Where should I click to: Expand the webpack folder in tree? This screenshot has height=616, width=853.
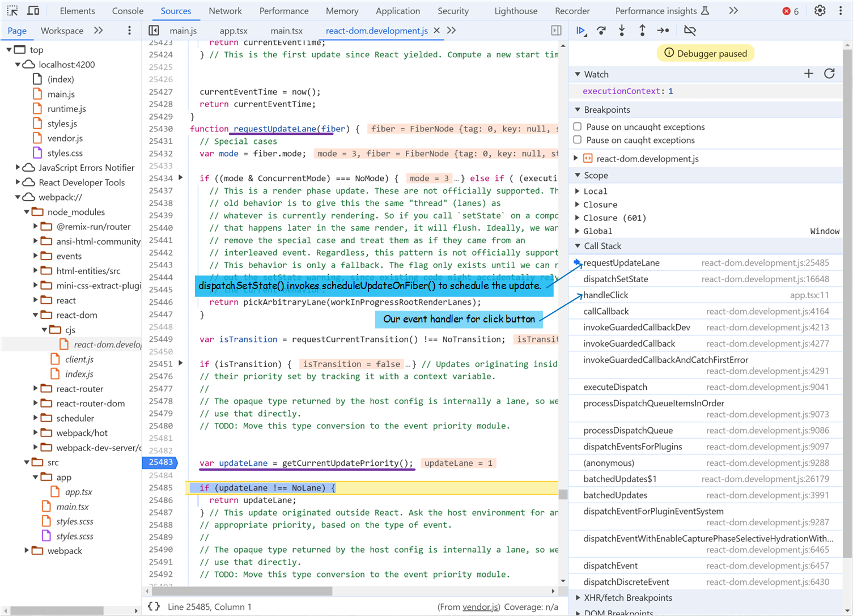27,551
